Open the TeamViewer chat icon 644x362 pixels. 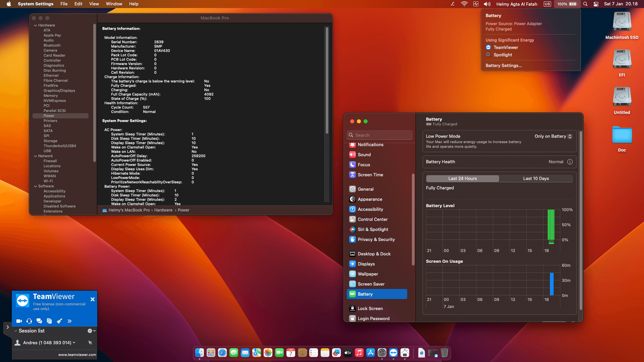coord(39,321)
